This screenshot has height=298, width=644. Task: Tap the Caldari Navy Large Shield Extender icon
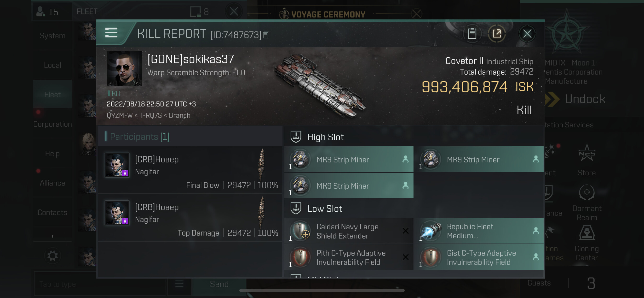tap(300, 231)
